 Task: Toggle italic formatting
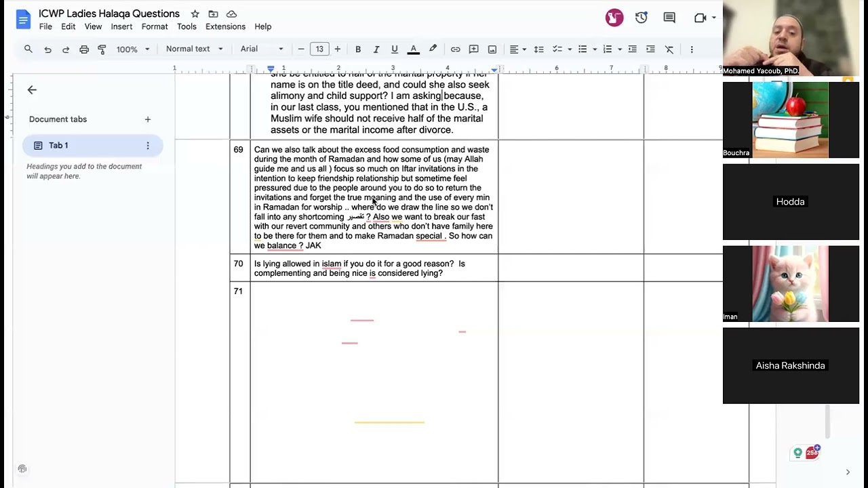(x=376, y=49)
